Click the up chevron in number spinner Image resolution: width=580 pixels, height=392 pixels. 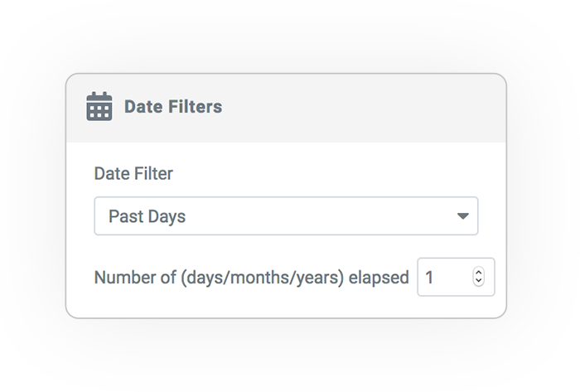479,273
